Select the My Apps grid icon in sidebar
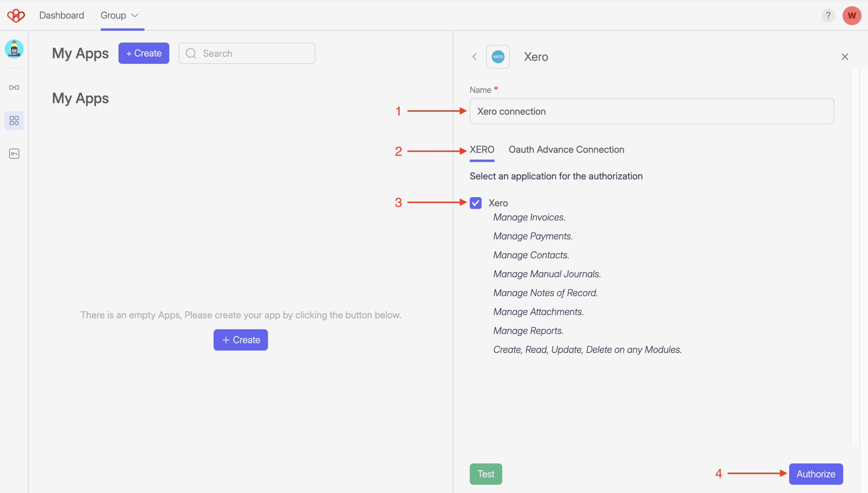This screenshot has width=868, height=493. [14, 120]
